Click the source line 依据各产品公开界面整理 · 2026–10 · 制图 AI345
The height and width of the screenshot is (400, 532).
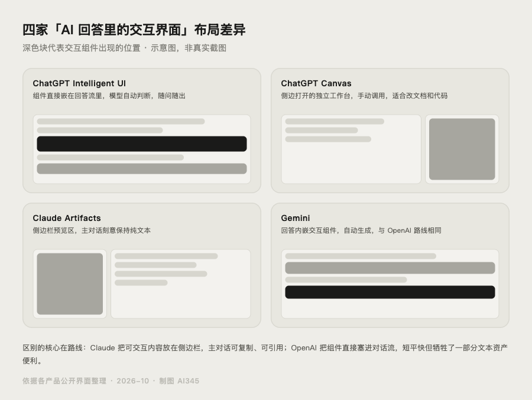[x=111, y=381]
